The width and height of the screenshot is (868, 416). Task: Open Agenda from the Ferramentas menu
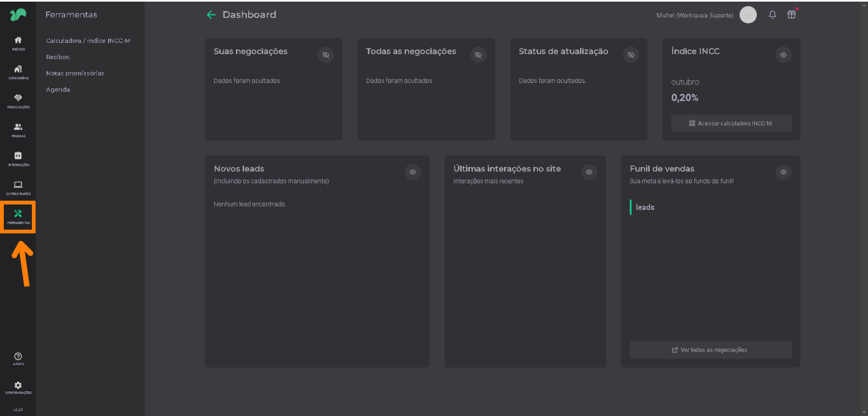pyautogui.click(x=58, y=89)
